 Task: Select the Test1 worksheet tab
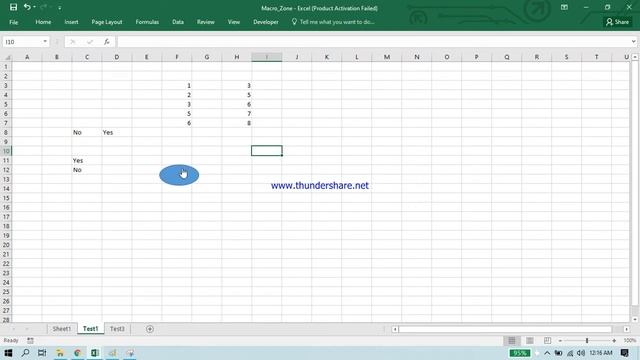pos(91,329)
